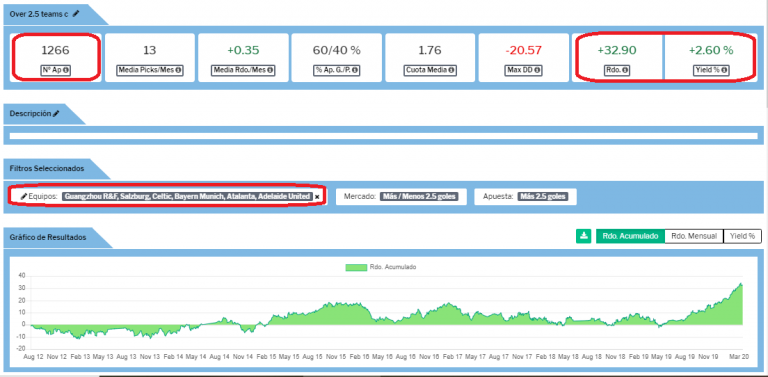The width and height of the screenshot is (768, 377).
Task: Show info for Media Picks/Mes stat
Action: click(178, 71)
